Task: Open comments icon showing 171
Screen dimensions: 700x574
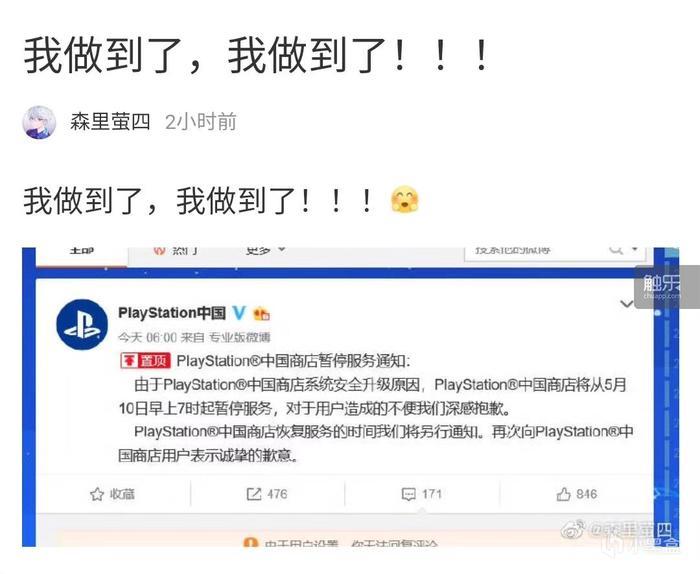Action: (x=408, y=494)
